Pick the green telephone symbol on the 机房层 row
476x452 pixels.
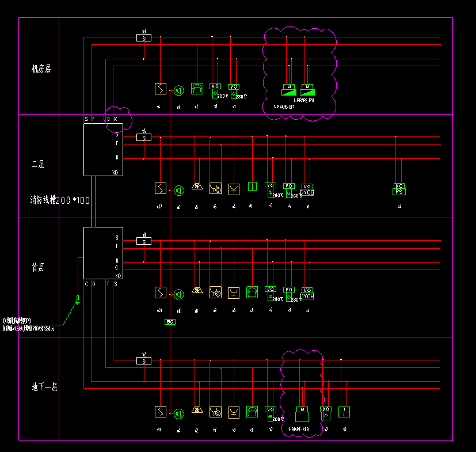pos(197,89)
